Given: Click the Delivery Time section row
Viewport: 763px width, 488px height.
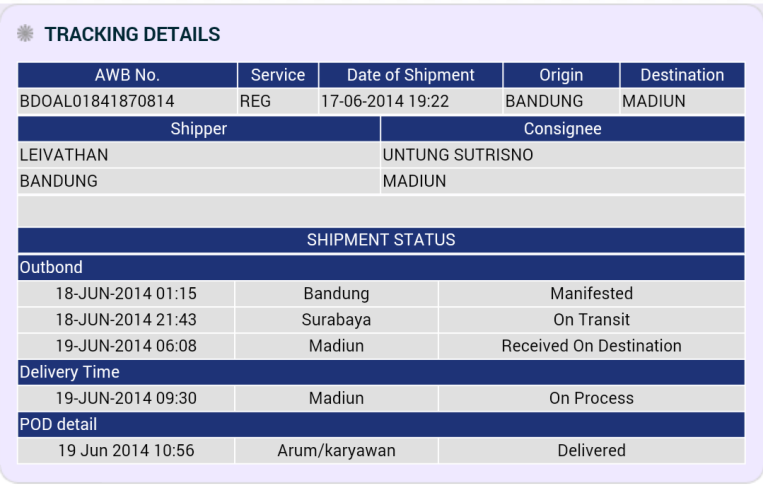Looking at the screenshot, I should click(x=381, y=372).
